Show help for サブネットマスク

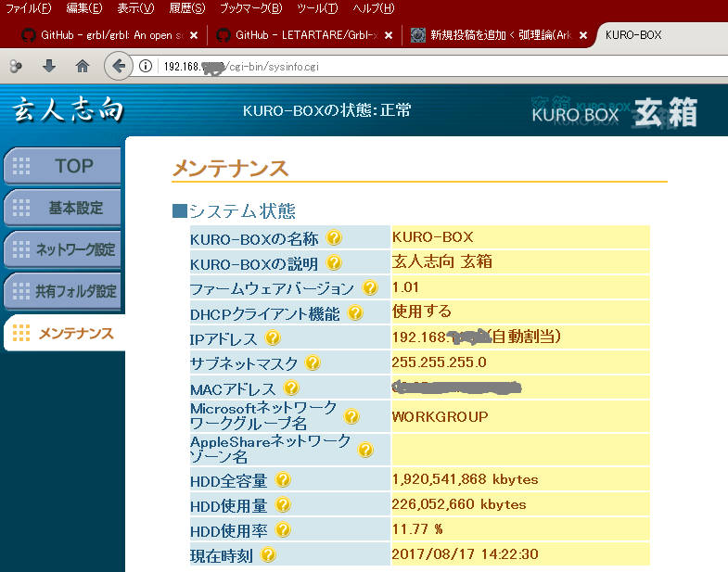313,363
